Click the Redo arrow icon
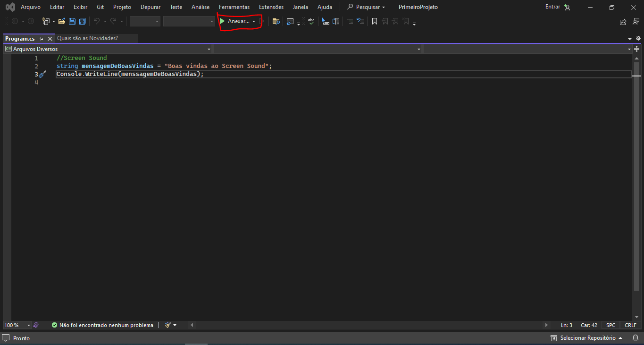Screen dimensions: 644x345 point(113,21)
